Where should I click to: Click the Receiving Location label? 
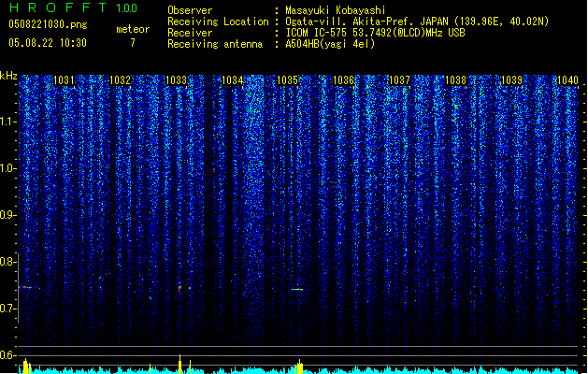tap(218, 22)
